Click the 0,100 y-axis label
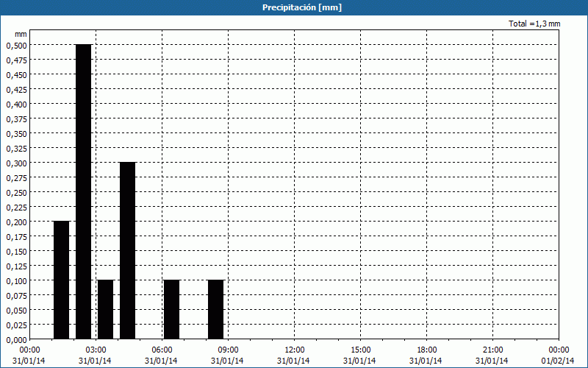This screenshot has height=368, width=588. click(16, 281)
